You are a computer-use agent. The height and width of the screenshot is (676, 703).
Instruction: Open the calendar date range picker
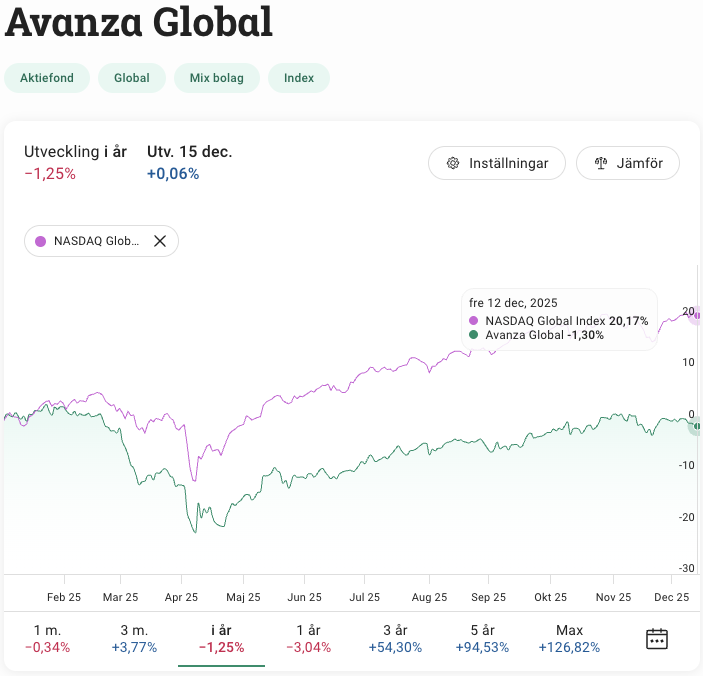[656, 639]
